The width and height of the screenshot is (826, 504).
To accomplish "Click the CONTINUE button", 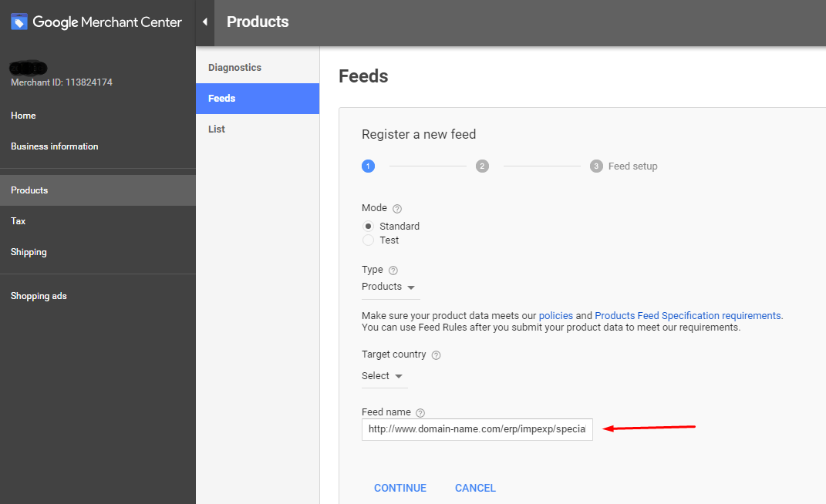I will tap(400, 488).
